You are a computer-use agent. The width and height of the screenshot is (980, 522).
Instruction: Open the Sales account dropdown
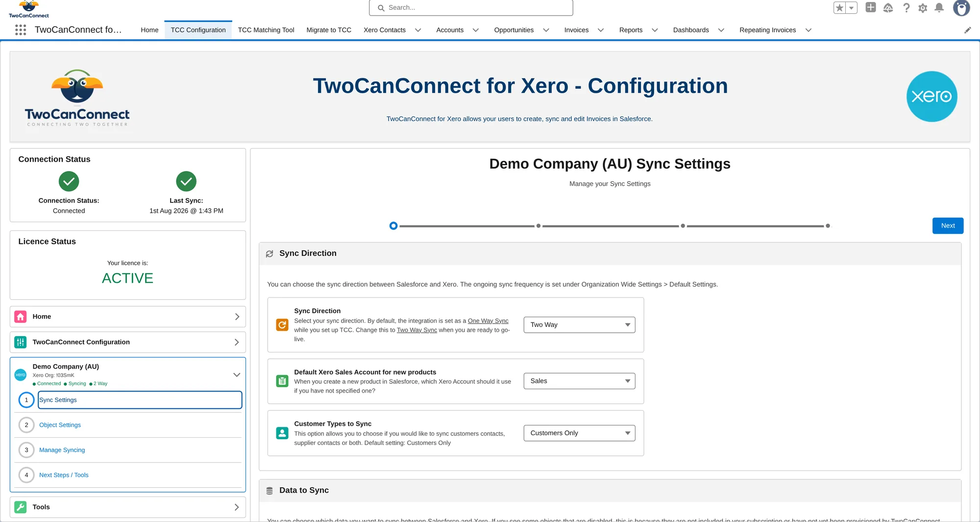(x=579, y=381)
